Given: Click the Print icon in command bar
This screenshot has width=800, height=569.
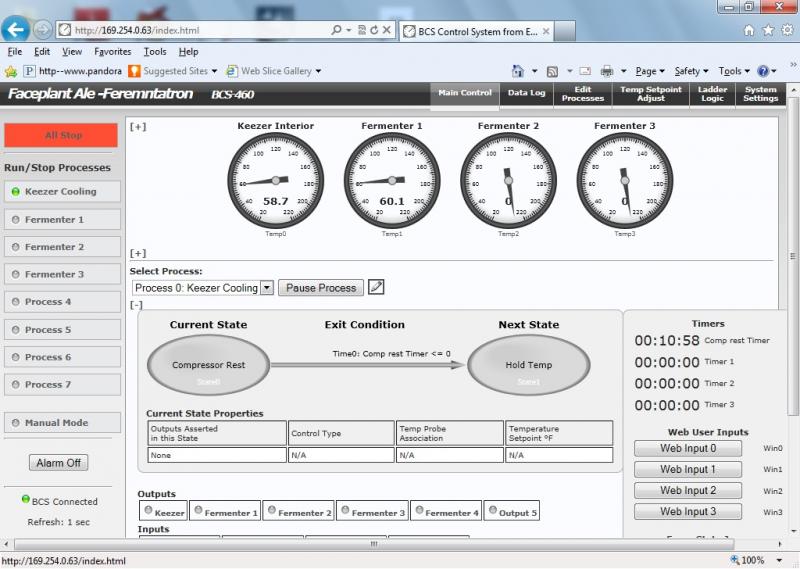Looking at the screenshot, I should (x=607, y=71).
